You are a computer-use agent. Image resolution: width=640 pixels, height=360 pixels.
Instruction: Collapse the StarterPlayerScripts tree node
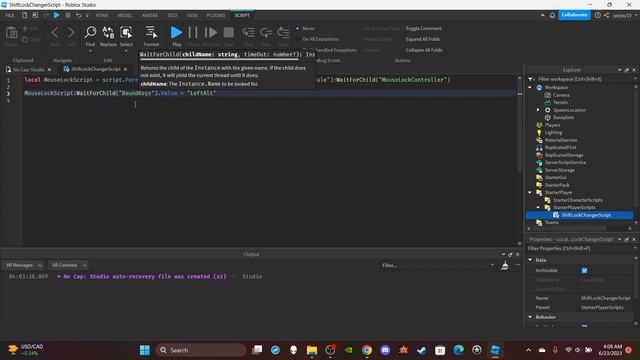pos(538,207)
